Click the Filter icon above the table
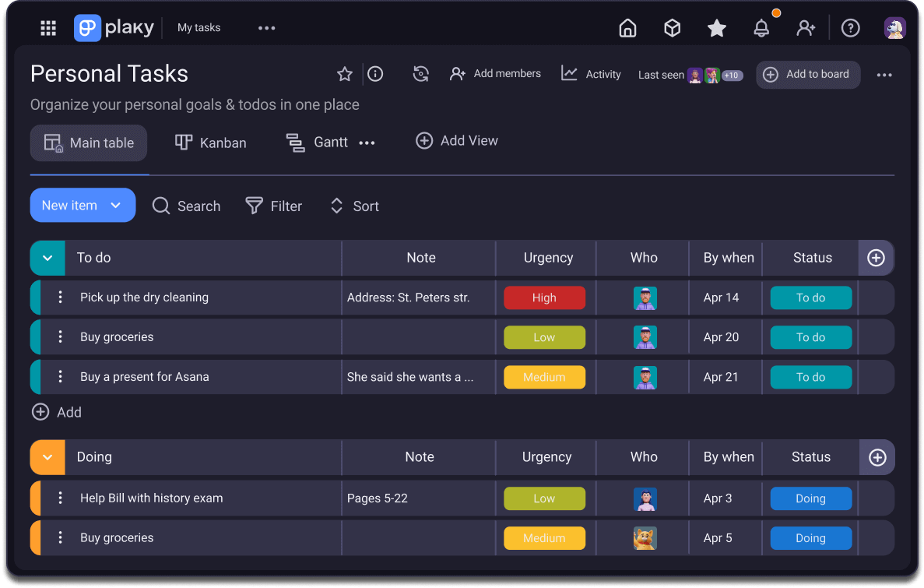 [254, 206]
